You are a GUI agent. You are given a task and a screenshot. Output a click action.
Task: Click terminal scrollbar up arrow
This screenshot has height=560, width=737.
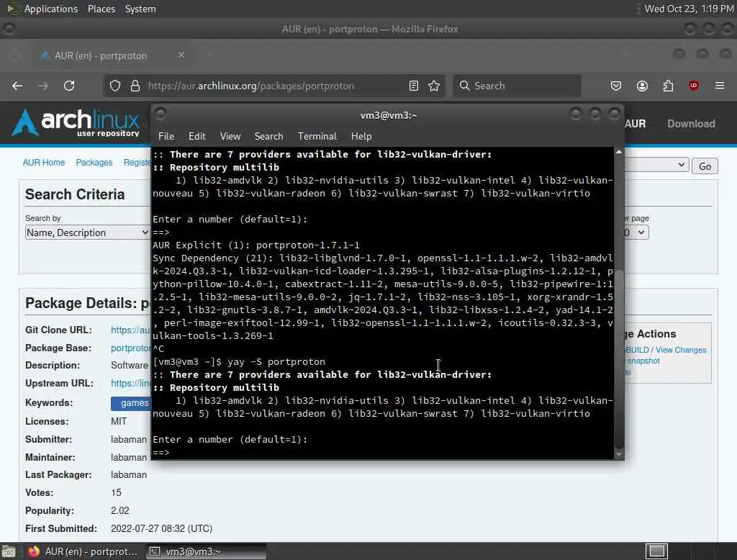coord(619,152)
